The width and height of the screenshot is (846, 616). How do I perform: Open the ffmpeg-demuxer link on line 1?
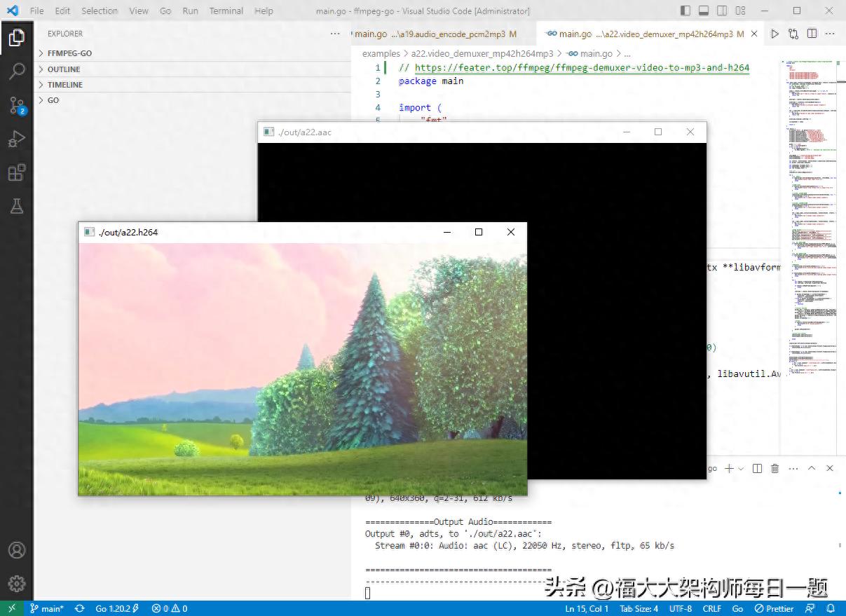[x=582, y=67]
